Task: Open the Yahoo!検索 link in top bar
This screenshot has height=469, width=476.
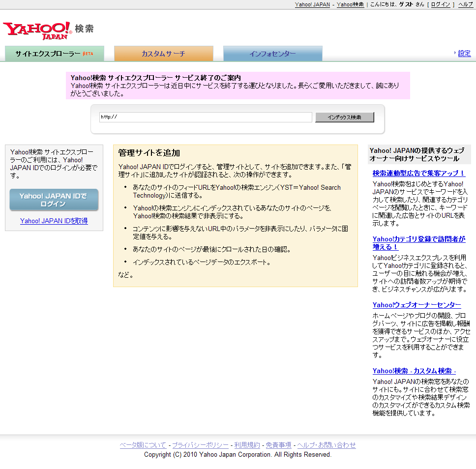Action: (350, 4)
